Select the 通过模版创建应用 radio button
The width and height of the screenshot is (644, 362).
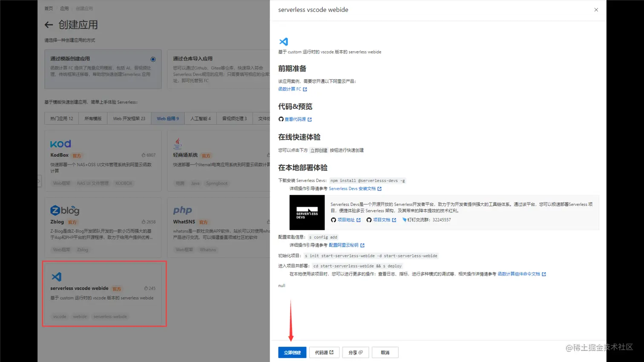[153, 59]
